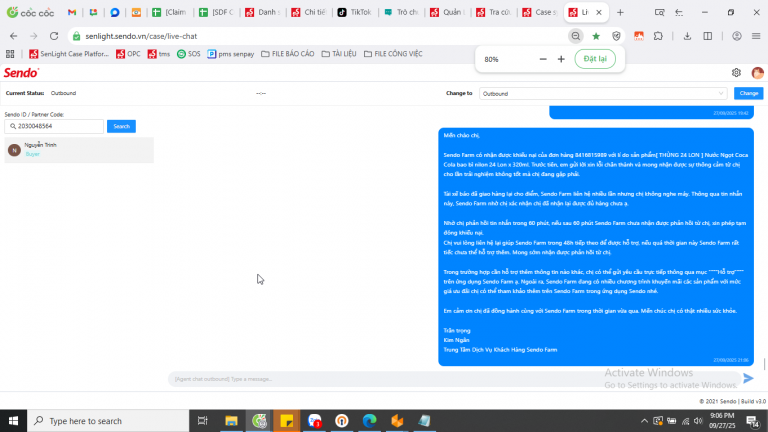Open the Sendo settings gear
Image resolution: width=768 pixels, height=432 pixels.
click(x=736, y=72)
